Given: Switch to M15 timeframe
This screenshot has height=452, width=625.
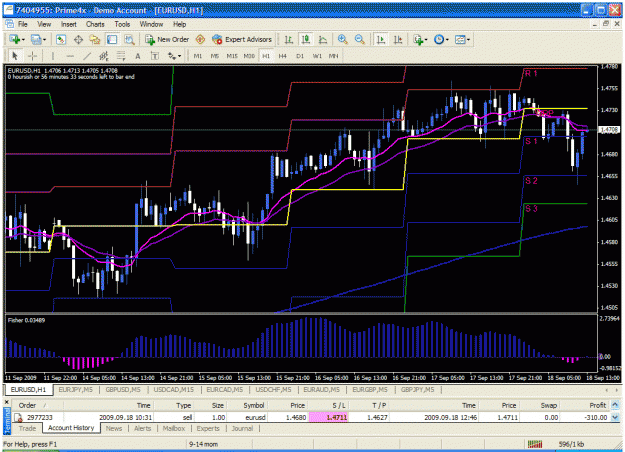Looking at the screenshot, I should click(x=232, y=56).
